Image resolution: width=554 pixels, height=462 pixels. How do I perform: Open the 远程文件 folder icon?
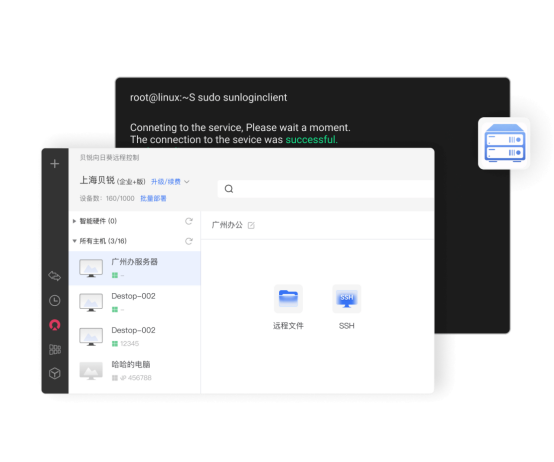[288, 298]
